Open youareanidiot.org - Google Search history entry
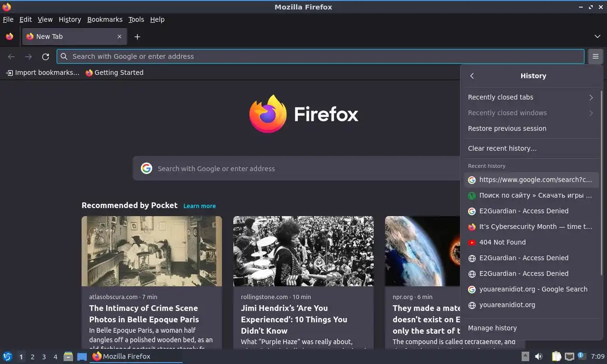The height and width of the screenshot is (364, 607). pos(531,289)
